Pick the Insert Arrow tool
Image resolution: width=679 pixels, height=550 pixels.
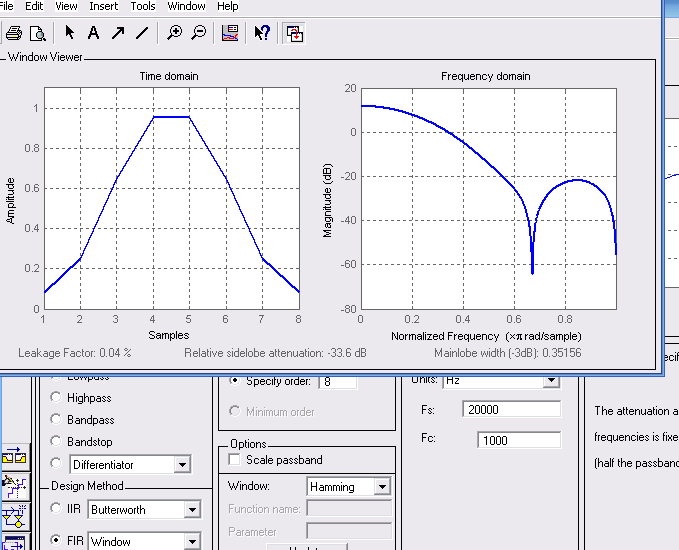pos(118,33)
